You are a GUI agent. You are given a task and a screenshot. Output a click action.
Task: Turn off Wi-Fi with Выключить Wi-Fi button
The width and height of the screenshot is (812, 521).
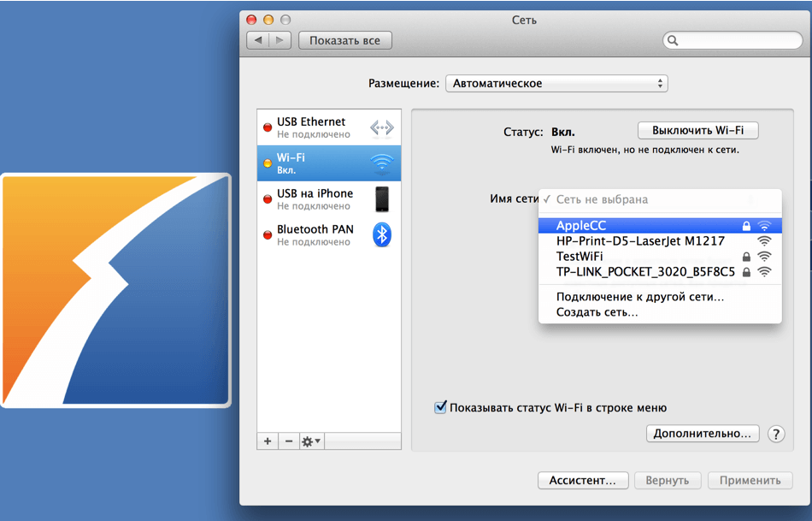click(x=697, y=131)
